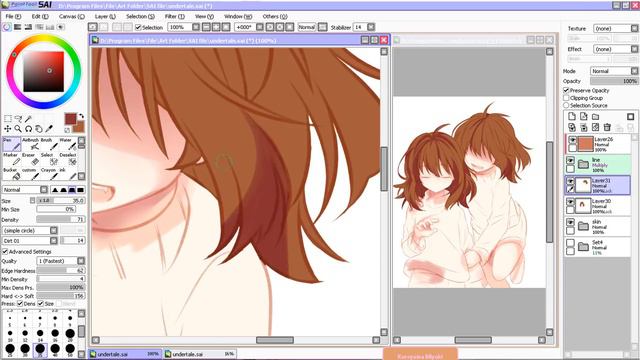The width and height of the screenshot is (640, 360).
Task: Activate the hand pan tool
Action: (x=39, y=129)
